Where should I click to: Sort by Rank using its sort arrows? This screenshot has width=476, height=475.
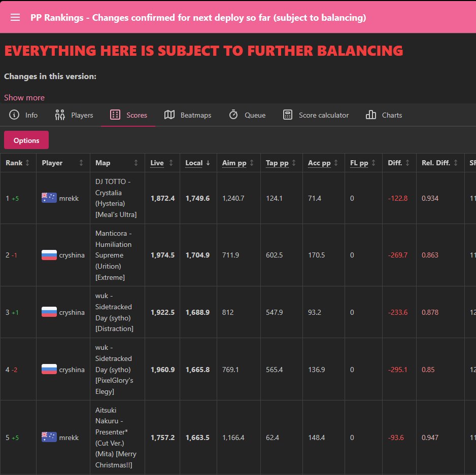click(27, 163)
